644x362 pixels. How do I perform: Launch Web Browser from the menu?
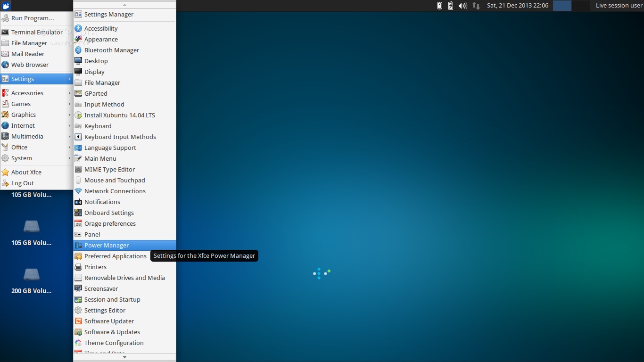36,65
